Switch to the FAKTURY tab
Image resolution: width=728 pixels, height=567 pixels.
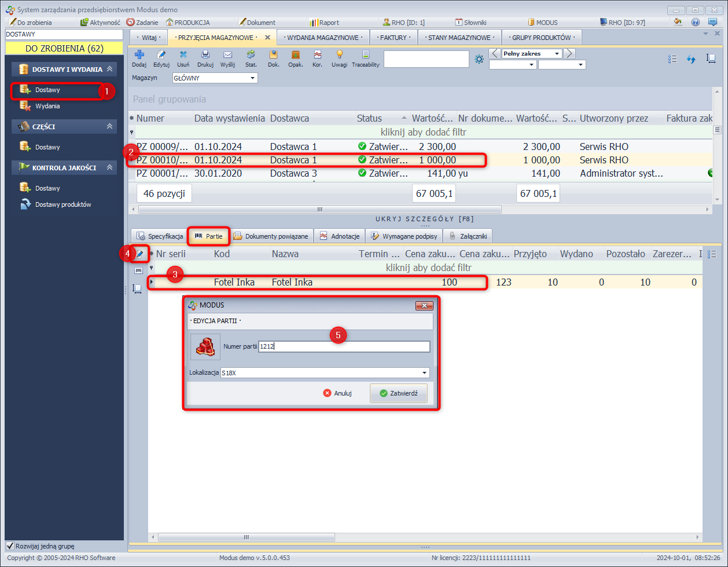pos(394,38)
